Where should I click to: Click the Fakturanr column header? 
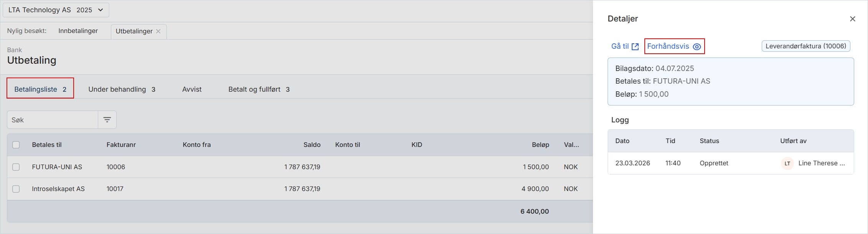tap(121, 145)
